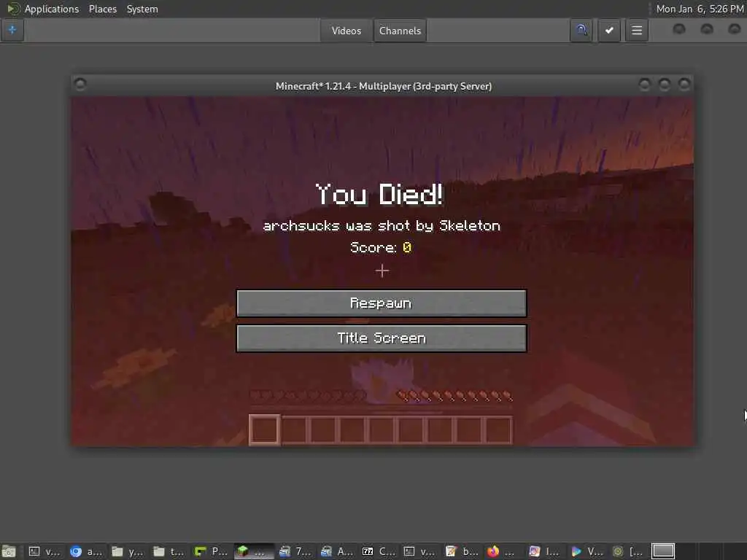The image size is (747, 560).
Task: Close the Minecraft window
Action: point(684,85)
